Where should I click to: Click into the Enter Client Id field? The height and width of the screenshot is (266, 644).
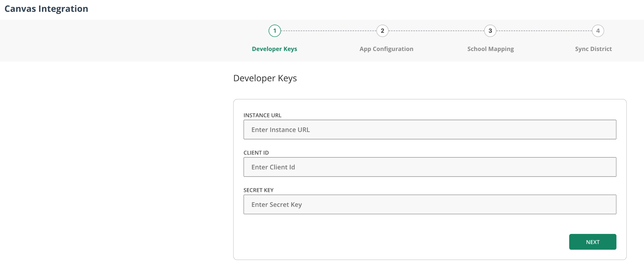click(430, 167)
